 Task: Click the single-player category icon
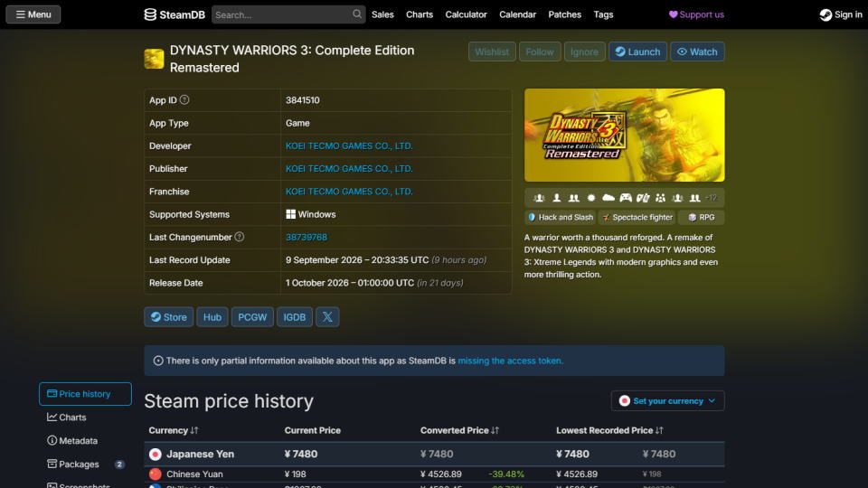coord(557,198)
